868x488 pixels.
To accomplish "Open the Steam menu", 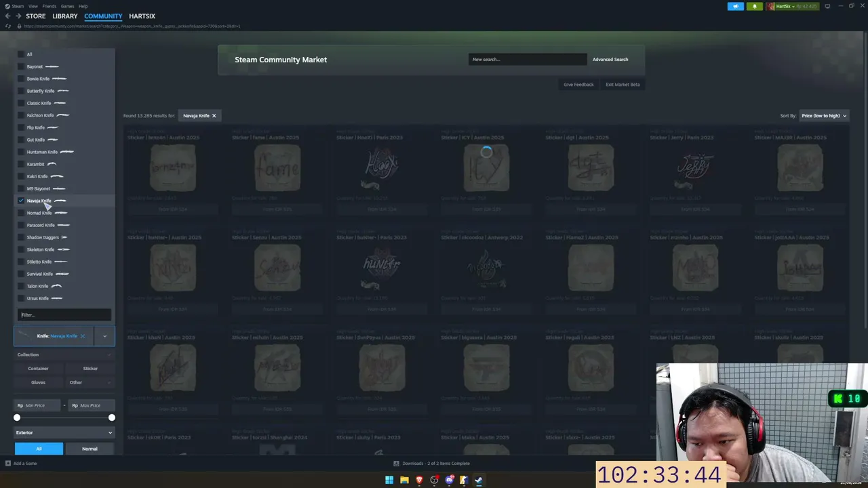I will (18, 6).
